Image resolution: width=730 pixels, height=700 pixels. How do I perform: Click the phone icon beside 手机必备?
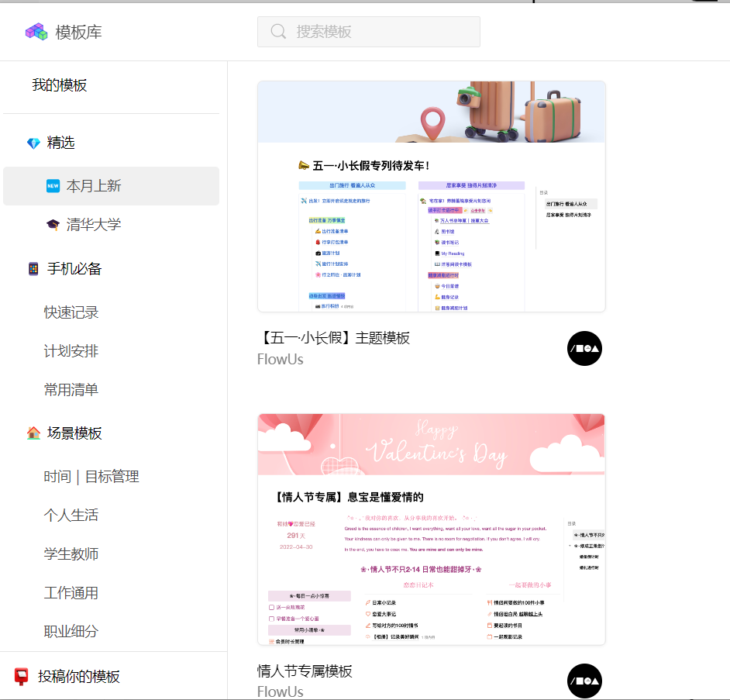tap(33, 269)
